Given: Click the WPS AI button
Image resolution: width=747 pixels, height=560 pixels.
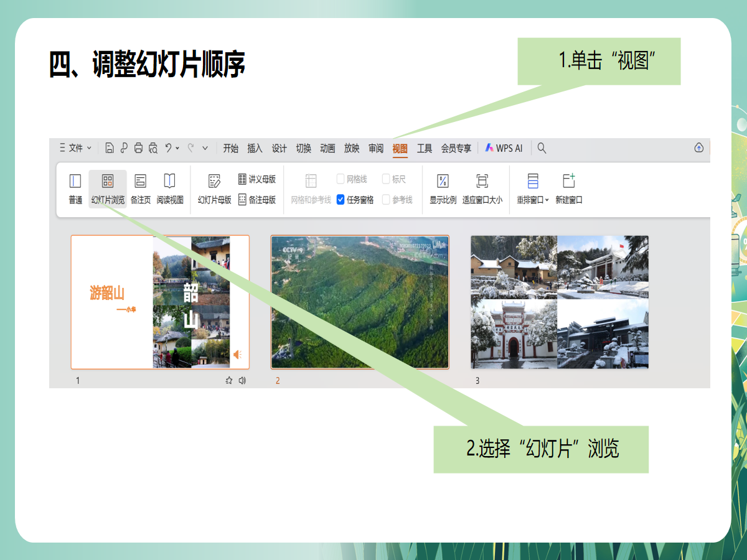Looking at the screenshot, I should tap(504, 148).
